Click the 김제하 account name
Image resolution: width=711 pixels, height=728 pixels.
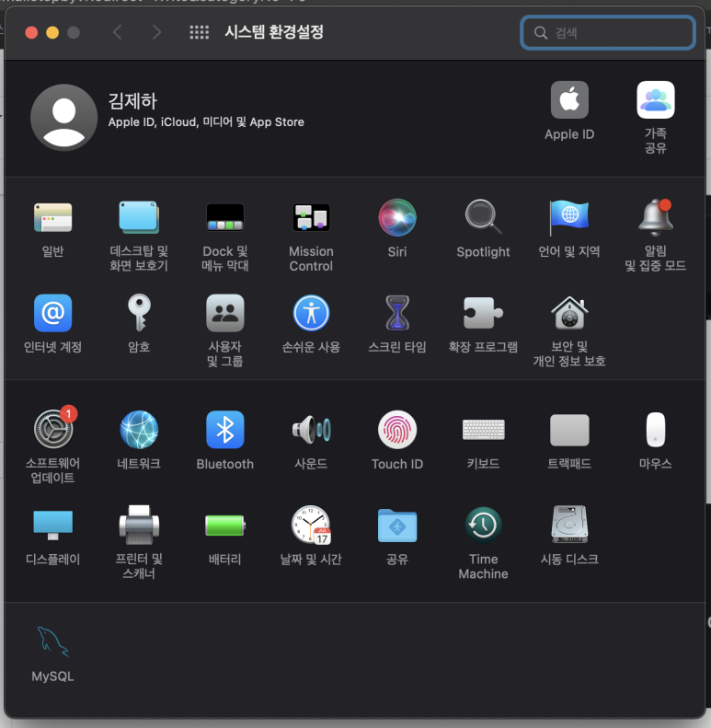(x=132, y=101)
